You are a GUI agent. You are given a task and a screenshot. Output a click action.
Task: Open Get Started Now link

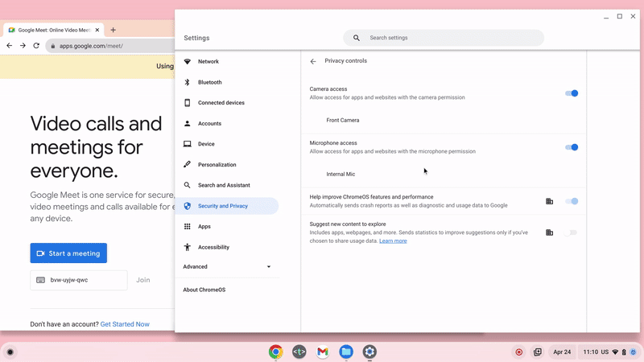coord(125,324)
